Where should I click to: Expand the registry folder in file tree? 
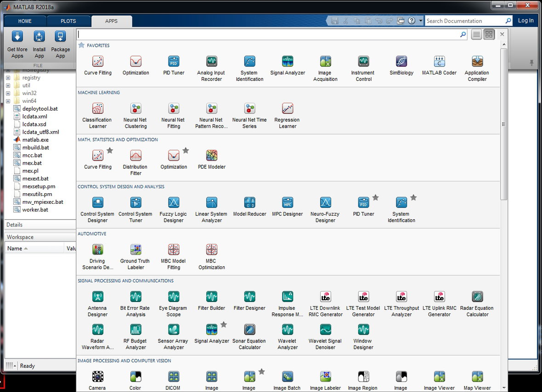coord(8,78)
